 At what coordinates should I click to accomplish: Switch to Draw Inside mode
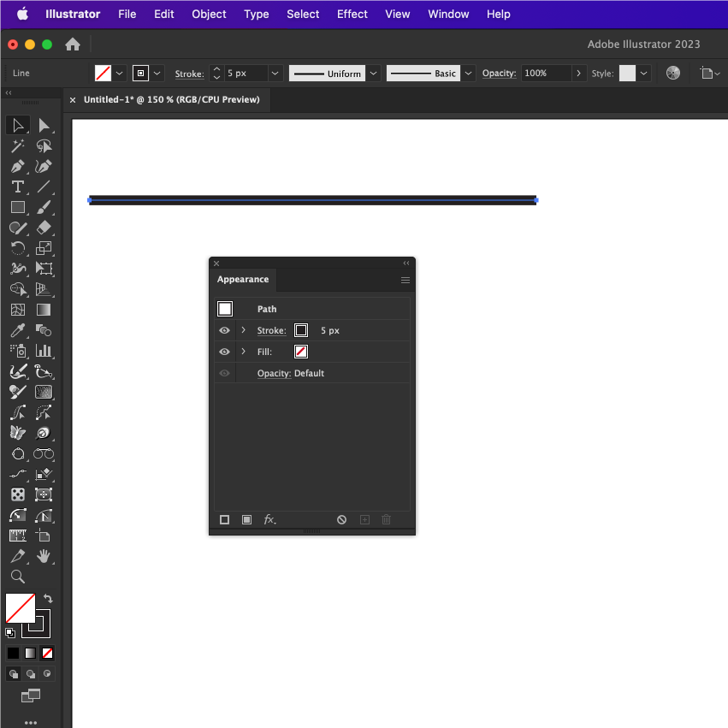point(47,674)
